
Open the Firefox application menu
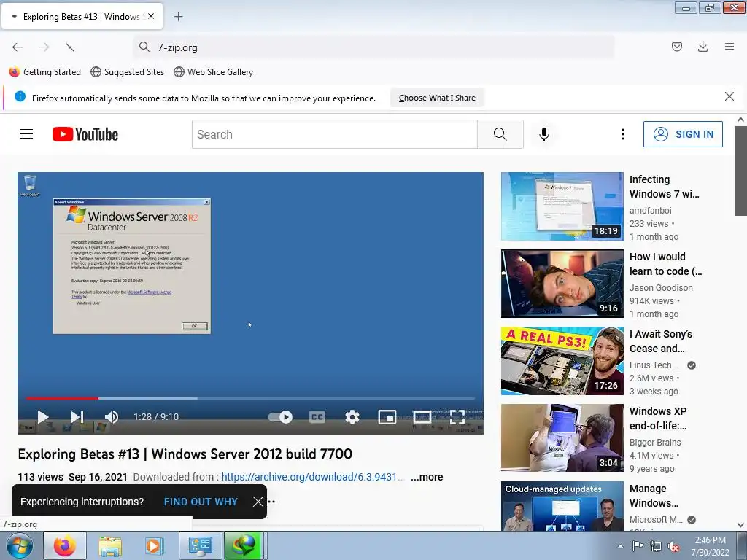click(x=729, y=47)
